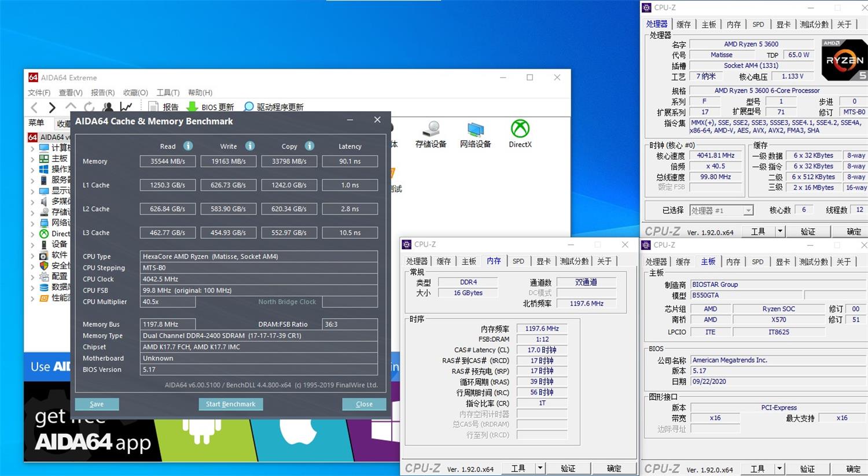Click 确定 in CPU-Z memory window
This screenshot has width=868, height=476.
click(614, 468)
